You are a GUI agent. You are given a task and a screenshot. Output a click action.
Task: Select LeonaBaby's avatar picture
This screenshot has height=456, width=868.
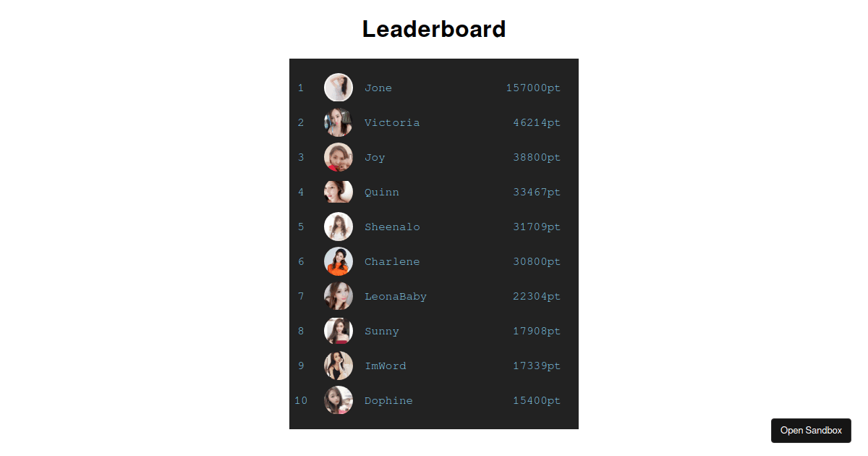pos(339,296)
